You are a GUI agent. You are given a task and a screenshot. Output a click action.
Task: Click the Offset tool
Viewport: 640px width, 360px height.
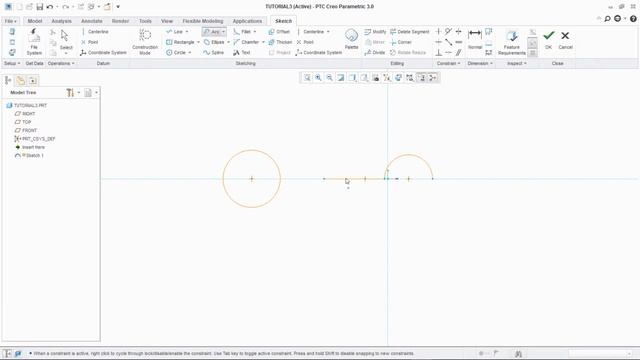pos(279,31)
